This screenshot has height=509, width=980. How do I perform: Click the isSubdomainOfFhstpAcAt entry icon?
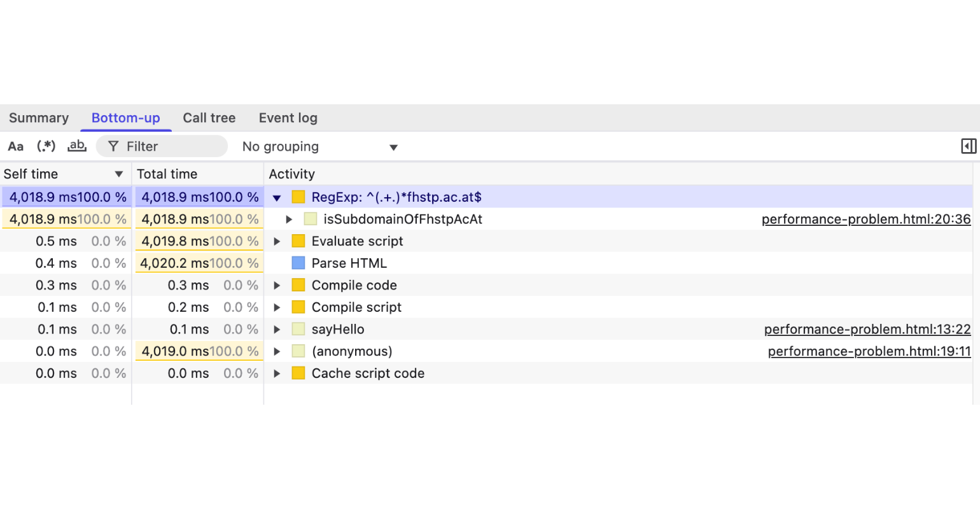coord(310,220)
